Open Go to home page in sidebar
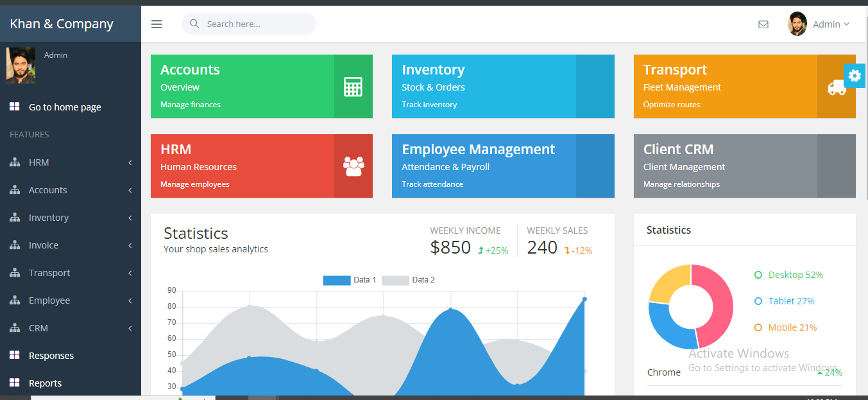 71,107
